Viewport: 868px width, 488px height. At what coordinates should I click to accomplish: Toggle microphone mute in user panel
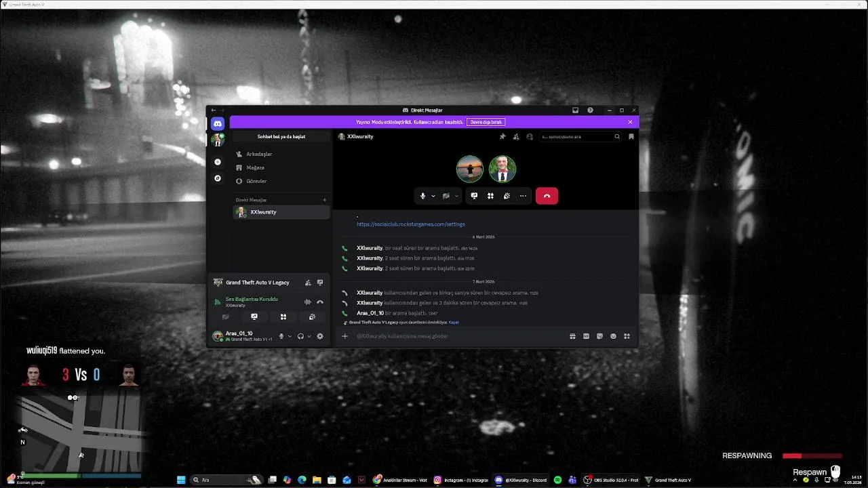pyautogui.click(x=281, y=336)
